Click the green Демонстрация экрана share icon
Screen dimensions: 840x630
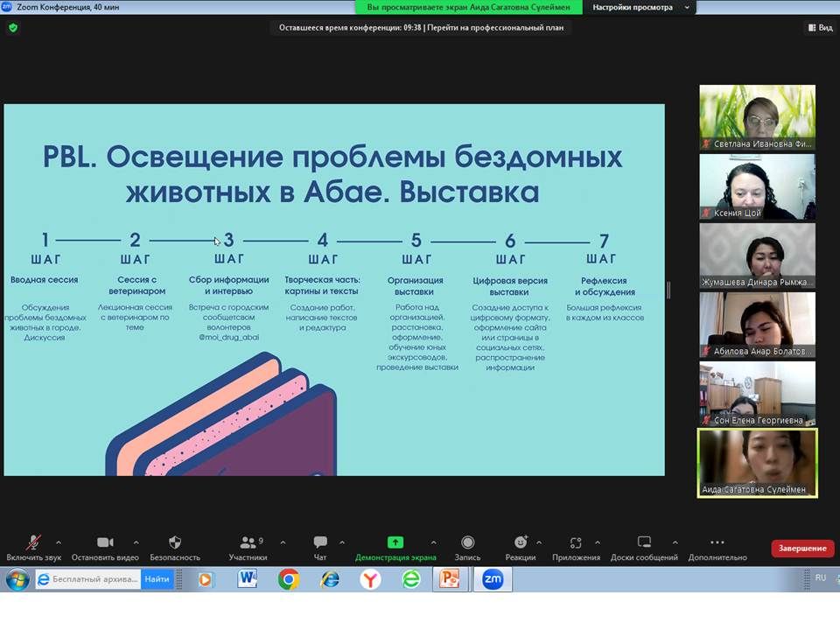tap(395, 543)
